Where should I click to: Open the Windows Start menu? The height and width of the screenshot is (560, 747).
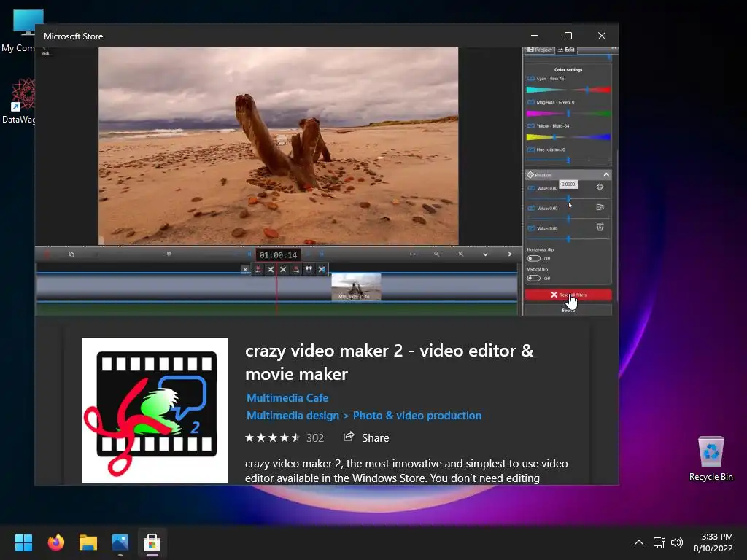pyautogui.click(x=23, y=542)
